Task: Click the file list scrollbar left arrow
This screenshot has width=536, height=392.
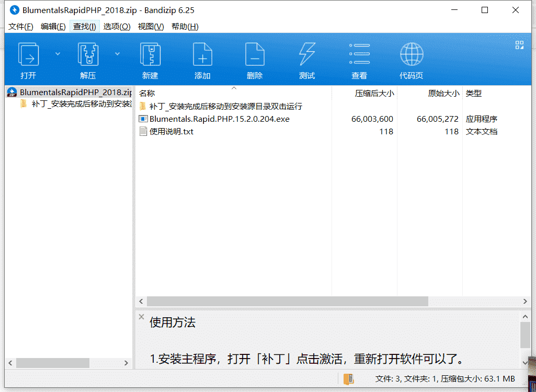Action: [141, 301]
